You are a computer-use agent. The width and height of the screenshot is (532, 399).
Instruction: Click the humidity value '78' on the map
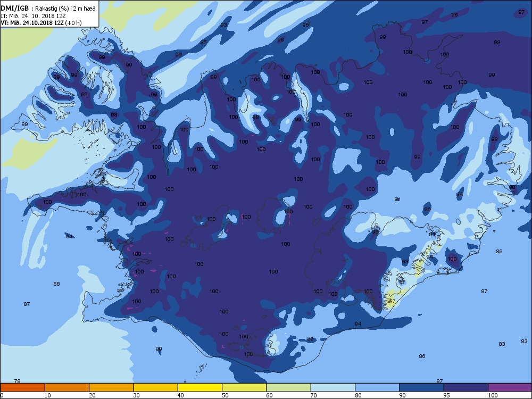click(x=17, y=381)
